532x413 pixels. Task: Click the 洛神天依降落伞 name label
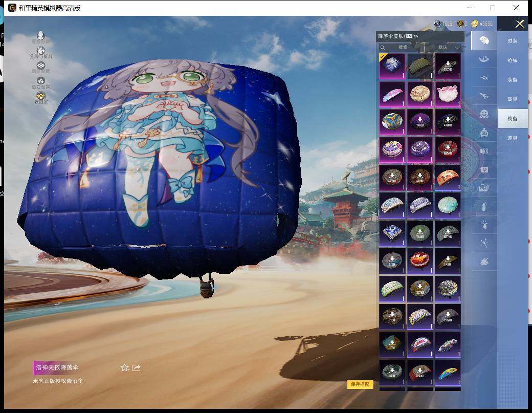57,367
